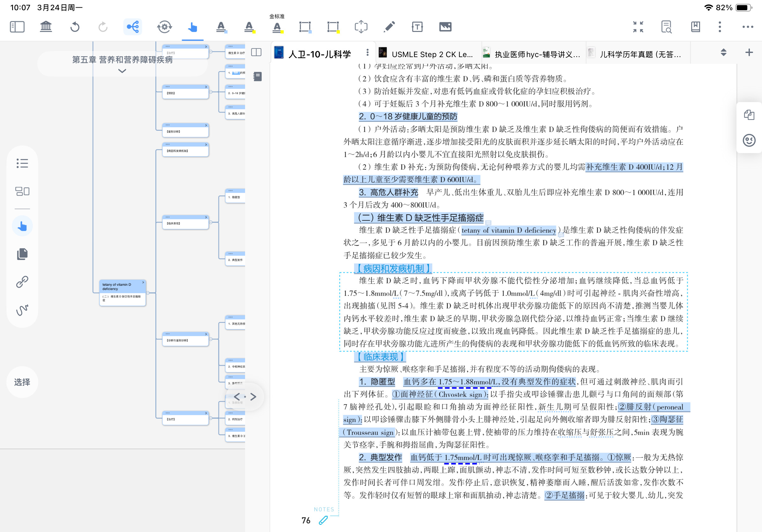Switch to card layout view icon
762x532 pixels.
pyautogui.click(x=22, y=191)
